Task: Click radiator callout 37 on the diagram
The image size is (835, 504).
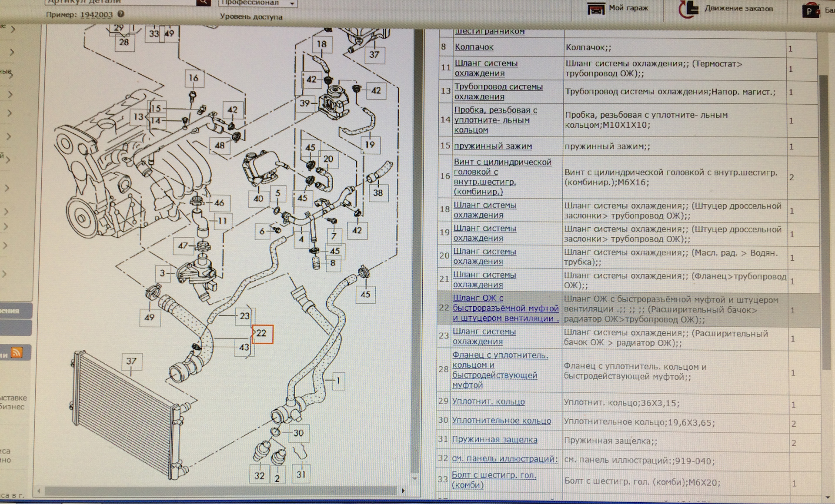Action: click(x=131, y=361)
